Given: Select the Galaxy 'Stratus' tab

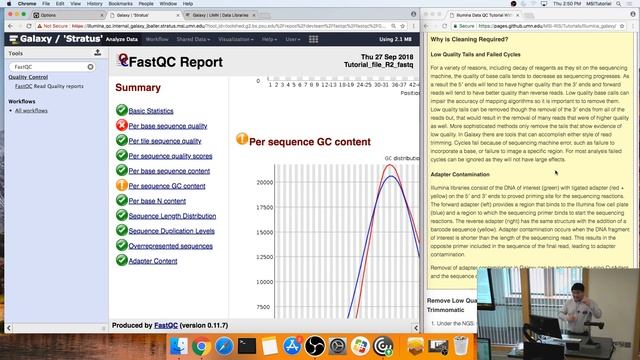Looking at the screenshot, I should click(143, 15).
